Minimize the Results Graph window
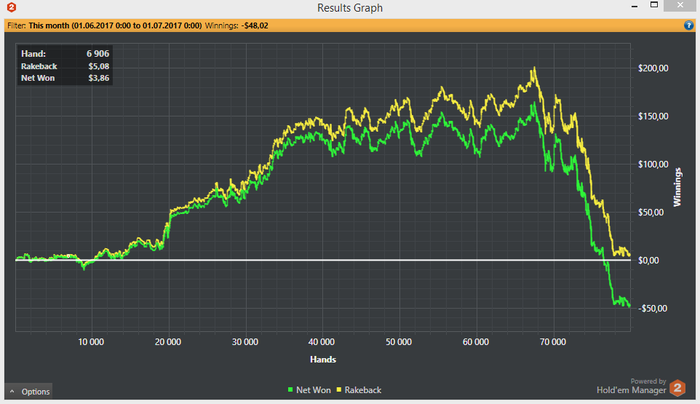Image resolution: width=700 pixels, height=404 pixels. pos(634,6)
